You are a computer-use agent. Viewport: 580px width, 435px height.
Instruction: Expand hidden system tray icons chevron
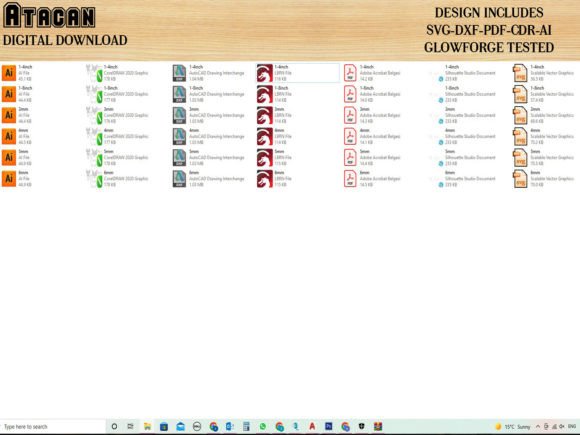pos(537,426)
